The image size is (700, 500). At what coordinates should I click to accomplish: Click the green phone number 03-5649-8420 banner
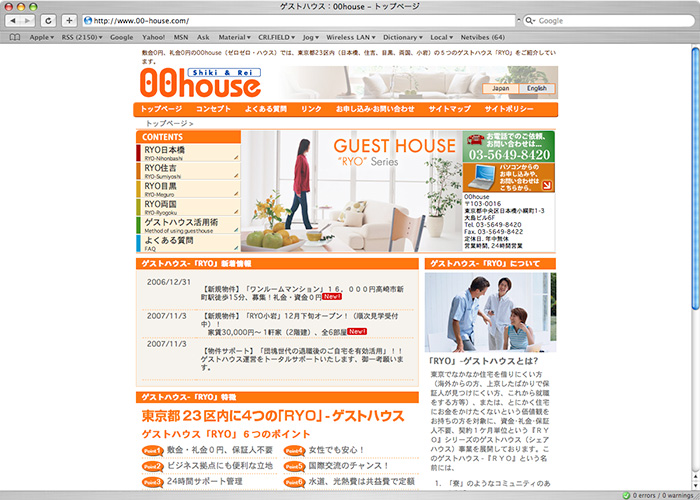[x=509, y=146]
